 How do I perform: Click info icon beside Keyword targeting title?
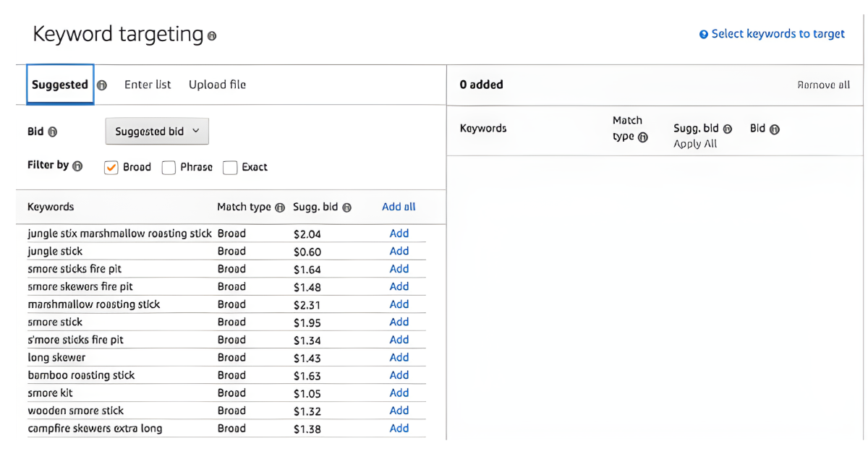212,36
